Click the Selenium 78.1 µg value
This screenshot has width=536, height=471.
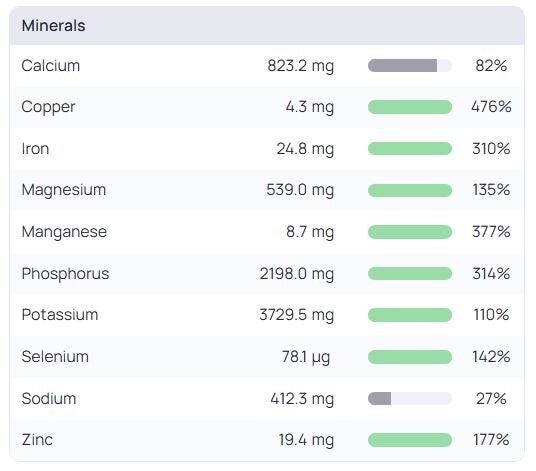point(306,357)
